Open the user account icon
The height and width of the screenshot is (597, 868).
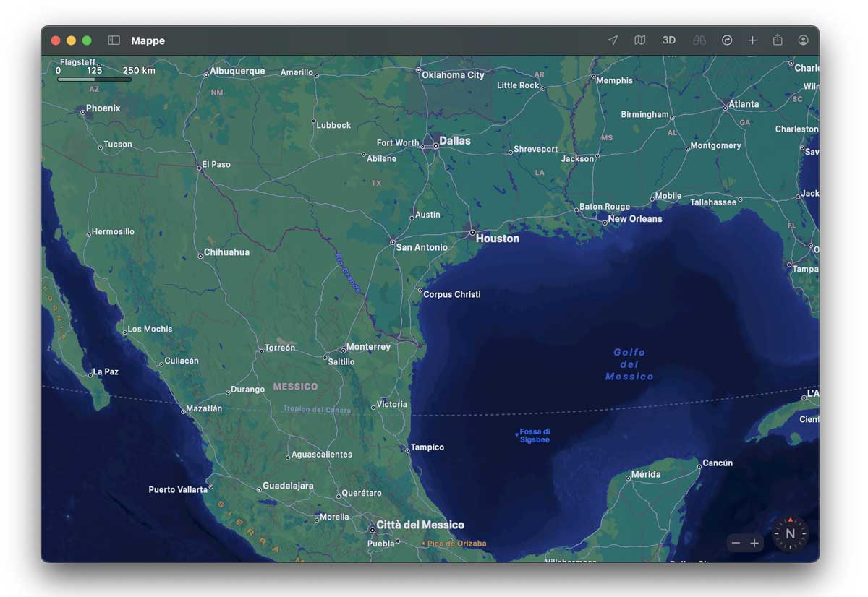tap(803, 40)
